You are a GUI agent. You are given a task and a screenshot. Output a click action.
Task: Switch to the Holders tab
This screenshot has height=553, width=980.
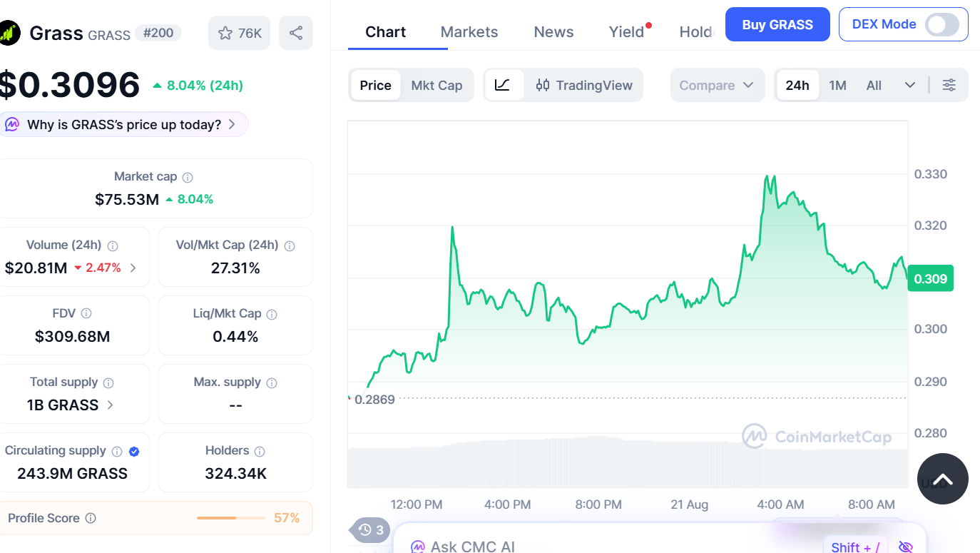pos(696,31)
